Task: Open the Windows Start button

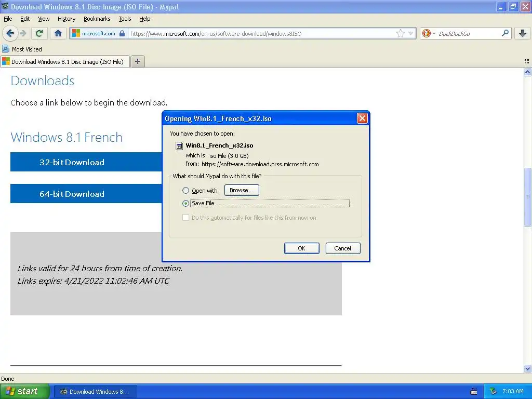Action: pyautogui.click(x=24, y=391)
